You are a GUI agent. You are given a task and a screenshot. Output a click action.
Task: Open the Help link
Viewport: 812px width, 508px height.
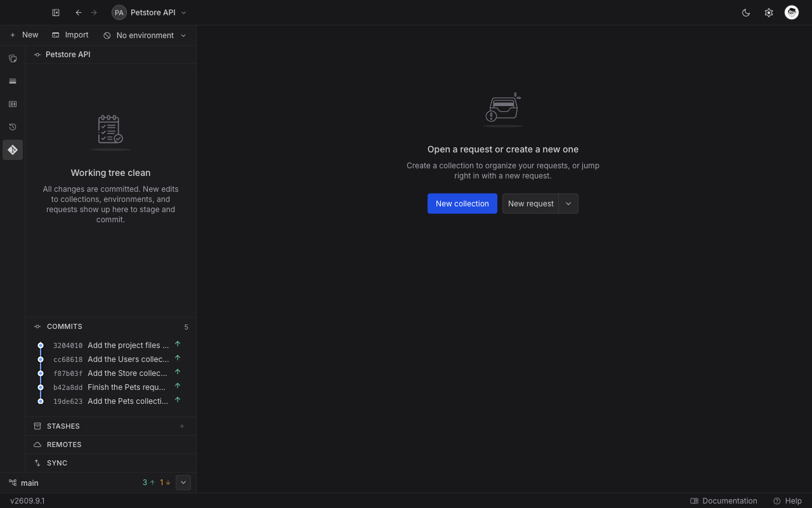point(788,501)
